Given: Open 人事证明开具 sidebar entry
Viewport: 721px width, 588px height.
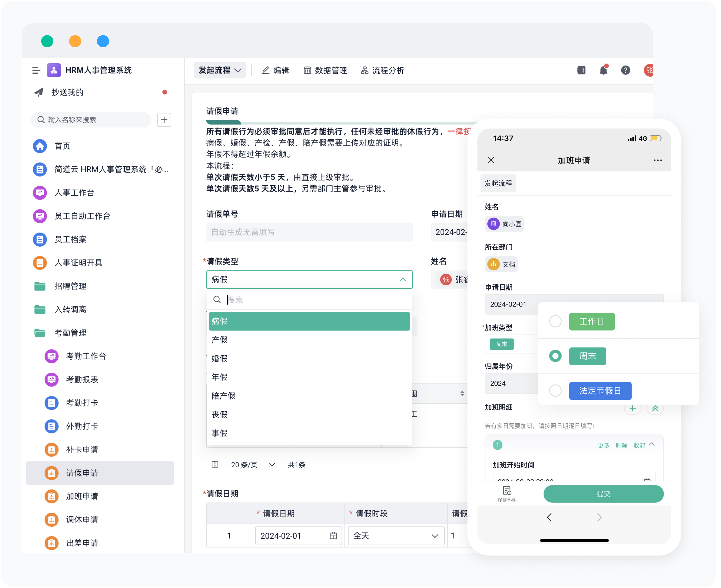Looking at the screenshot, I should (78, 263).
